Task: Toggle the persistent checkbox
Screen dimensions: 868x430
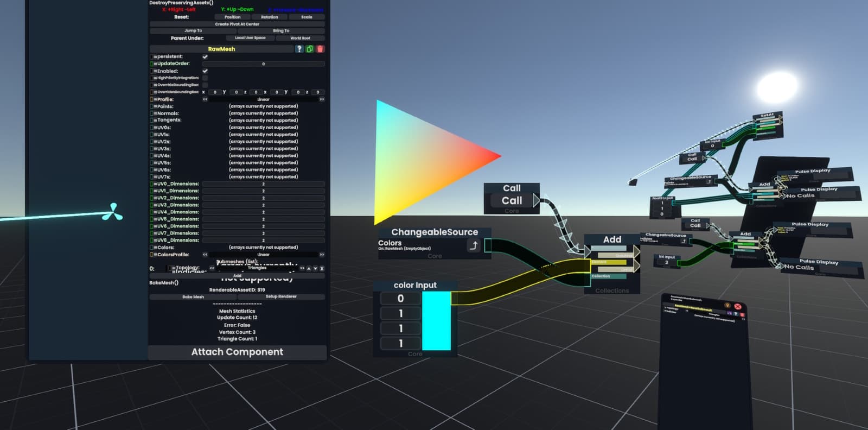Action: (x=205, y=56)
